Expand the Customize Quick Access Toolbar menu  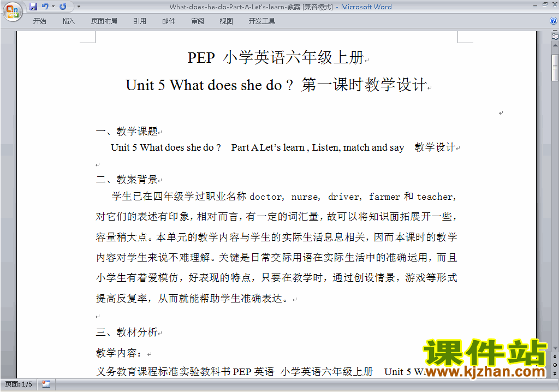pos(79,7)
